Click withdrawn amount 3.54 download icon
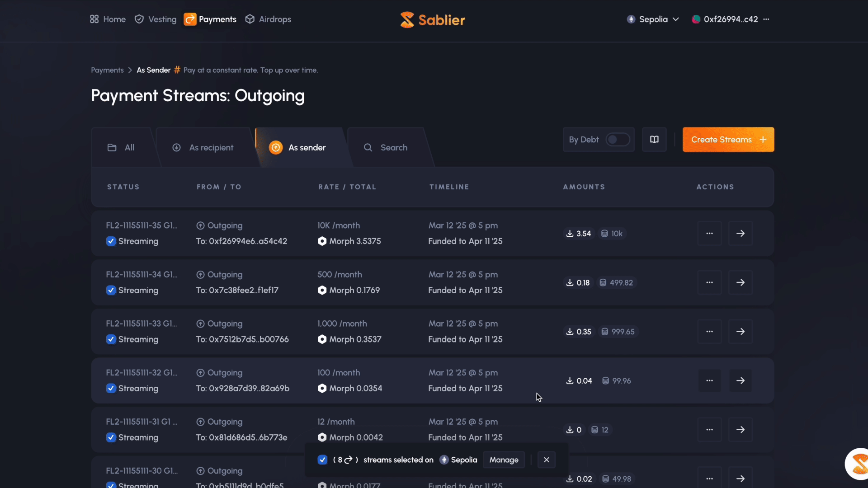868x488 pixels. click(x=570, y=234)
